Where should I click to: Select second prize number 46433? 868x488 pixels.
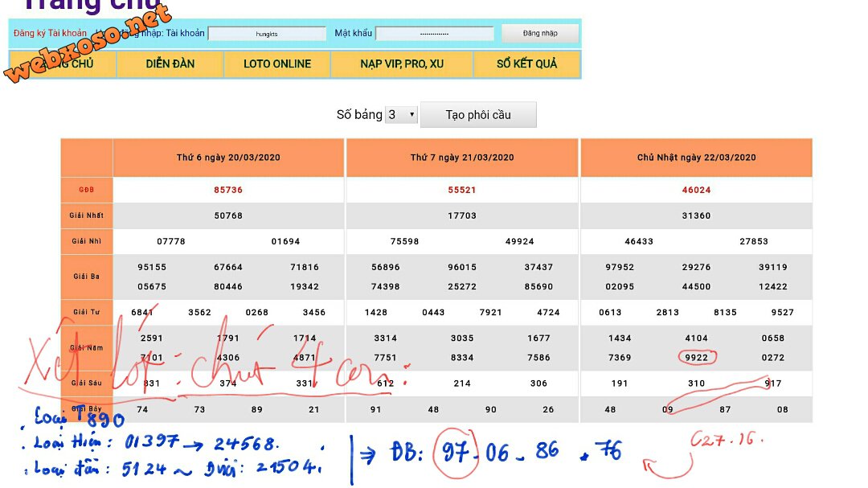click(x=639, y=241)
